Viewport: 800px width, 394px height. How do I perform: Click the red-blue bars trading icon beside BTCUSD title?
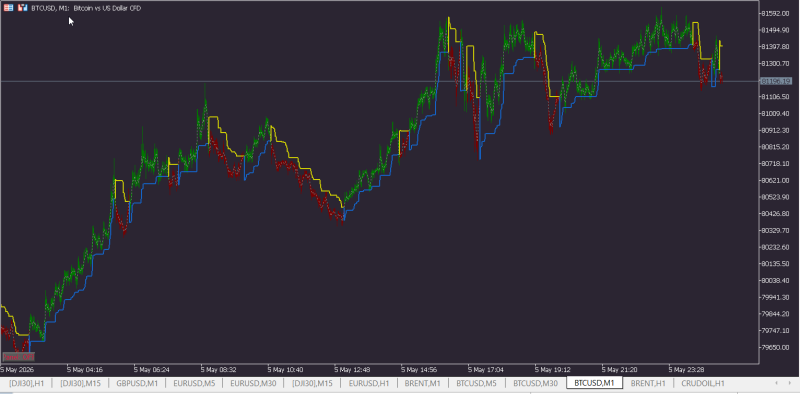click(x=22, y=8)
